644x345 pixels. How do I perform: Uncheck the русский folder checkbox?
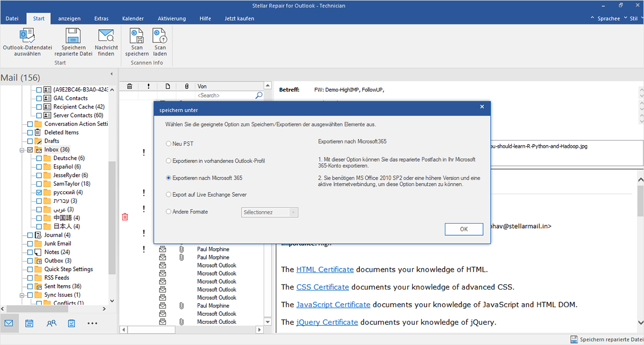[39, 192]
